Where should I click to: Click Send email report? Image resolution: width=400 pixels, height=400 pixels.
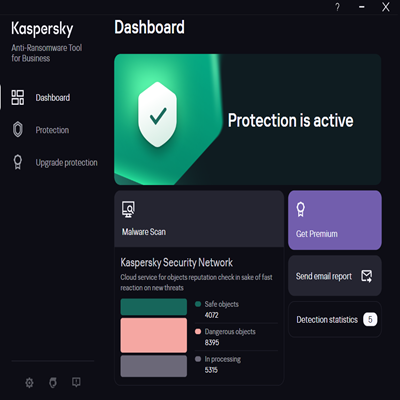[x=335, y=276]
